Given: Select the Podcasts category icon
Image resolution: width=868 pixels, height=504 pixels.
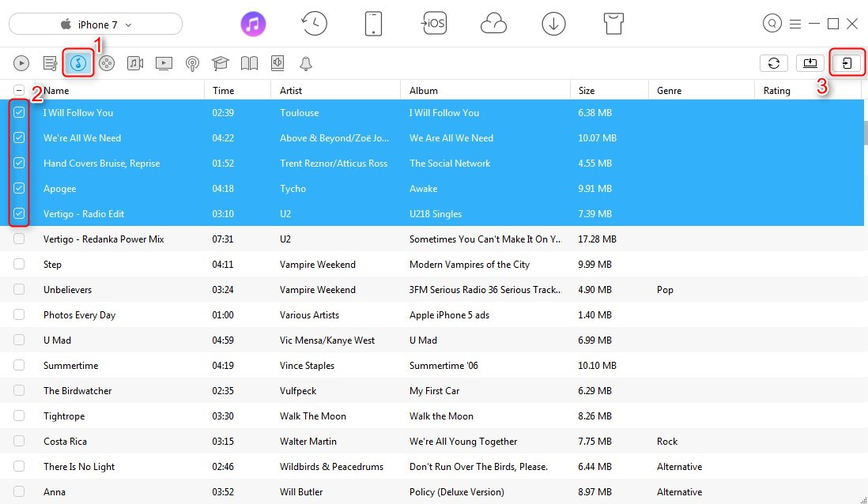Looking at the screenshot, I should (x=192, y=64).
